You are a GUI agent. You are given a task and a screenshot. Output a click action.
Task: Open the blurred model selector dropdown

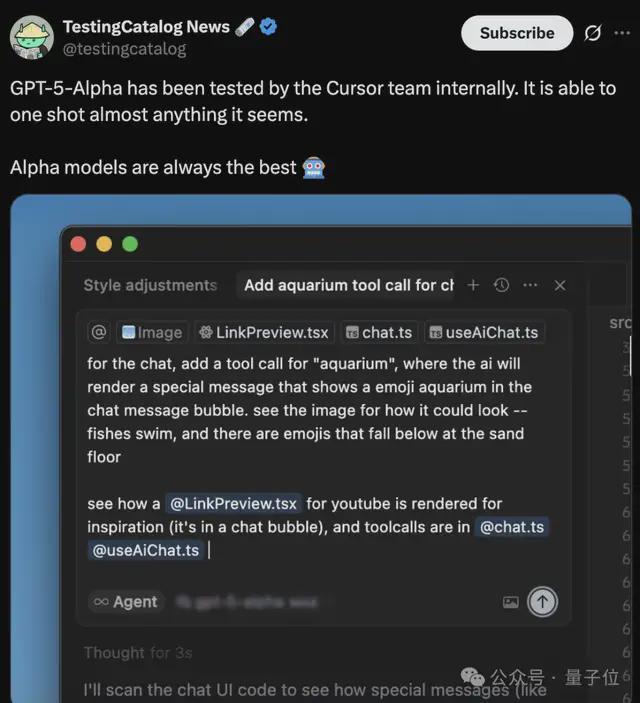[x=246, y=602]
